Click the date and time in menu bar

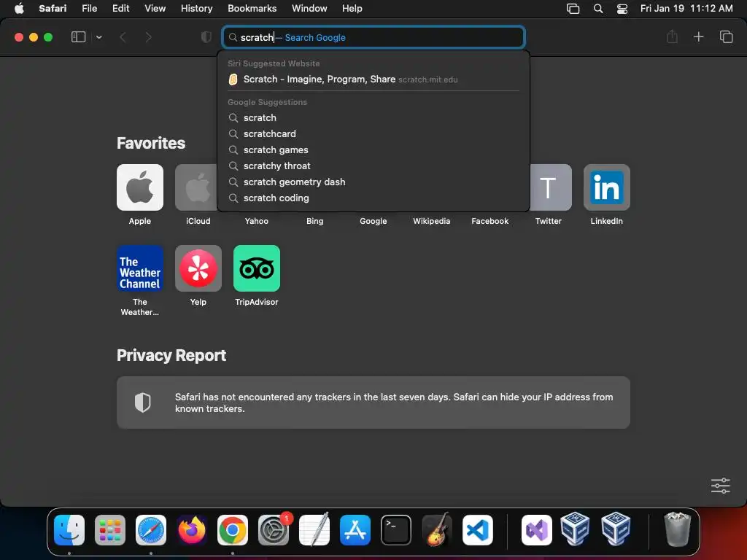click(686, 8)
